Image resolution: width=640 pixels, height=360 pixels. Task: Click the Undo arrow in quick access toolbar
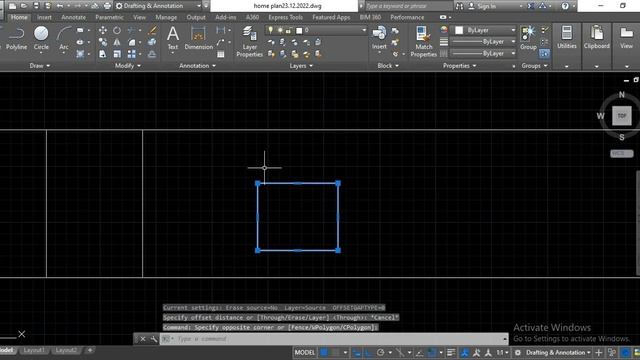point(60,6)
